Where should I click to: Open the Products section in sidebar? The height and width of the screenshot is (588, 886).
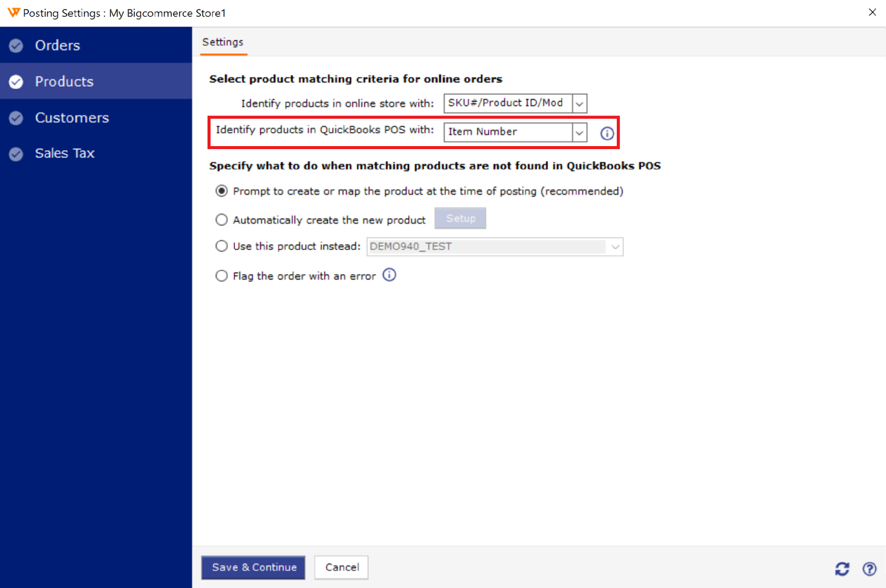click(x=64, y=81)
